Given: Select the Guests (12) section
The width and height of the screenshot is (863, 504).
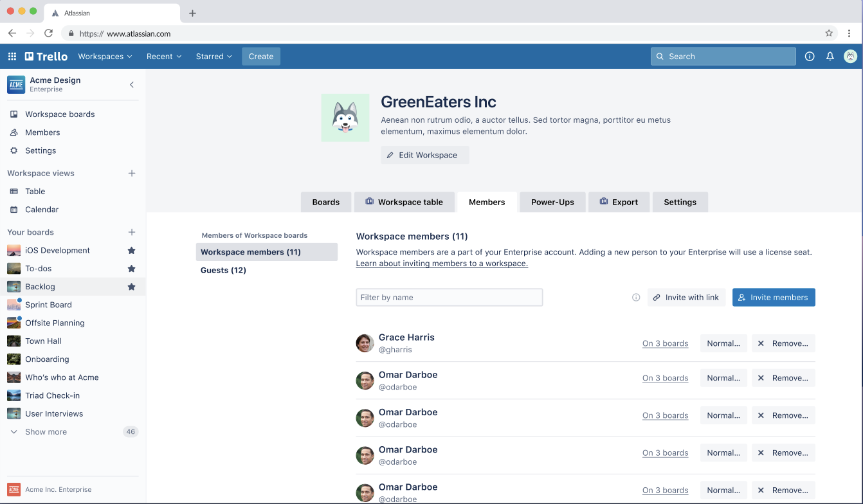Looking at the screenshot, I should pyautogui.click(x=223, y=270).
